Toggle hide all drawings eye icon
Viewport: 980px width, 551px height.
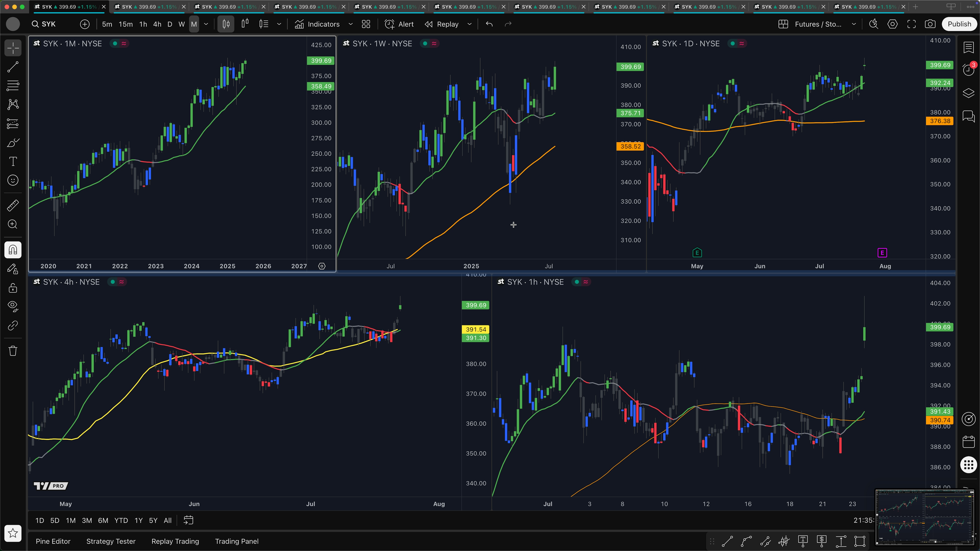point(13,306)
